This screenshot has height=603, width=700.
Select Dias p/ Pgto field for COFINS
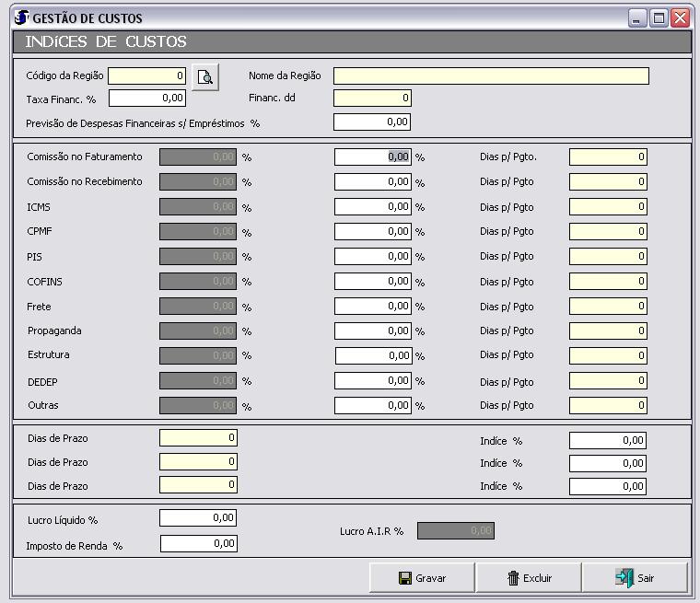coord(608,282)
